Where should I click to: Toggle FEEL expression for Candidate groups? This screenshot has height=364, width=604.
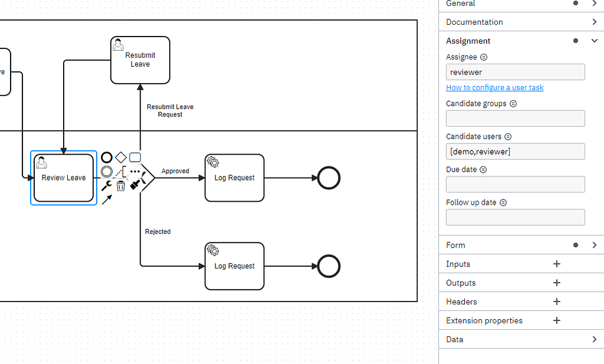click(x=513, y=103)
